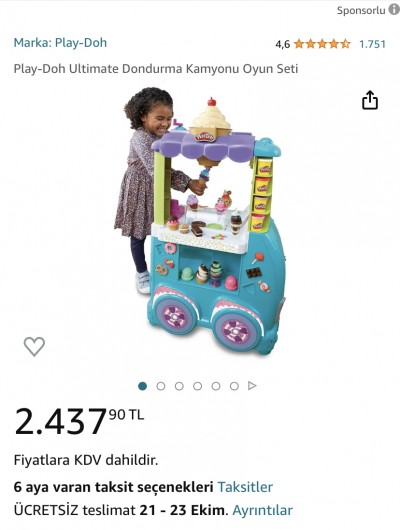
Task: Open the Taksitler installment link
Action: (x=245, y=487)
